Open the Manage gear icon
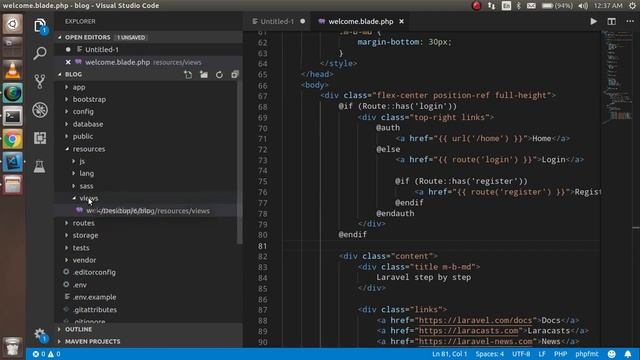 [40, 335]
